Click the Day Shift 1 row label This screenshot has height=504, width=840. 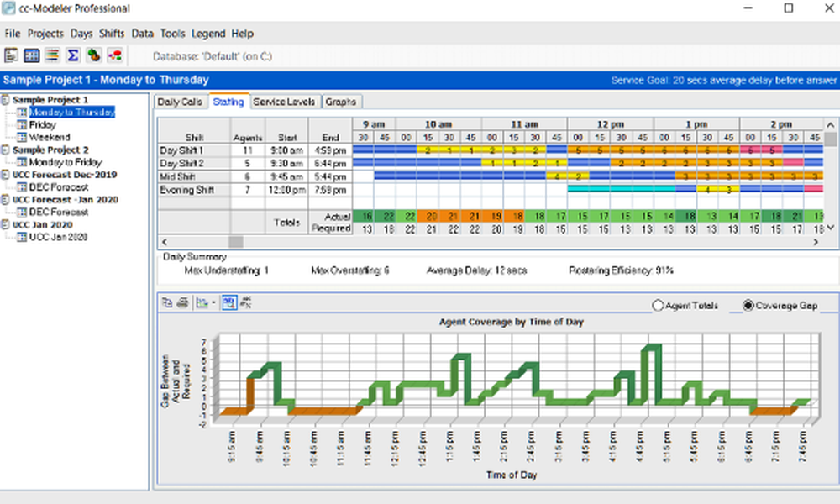(181, 150)
